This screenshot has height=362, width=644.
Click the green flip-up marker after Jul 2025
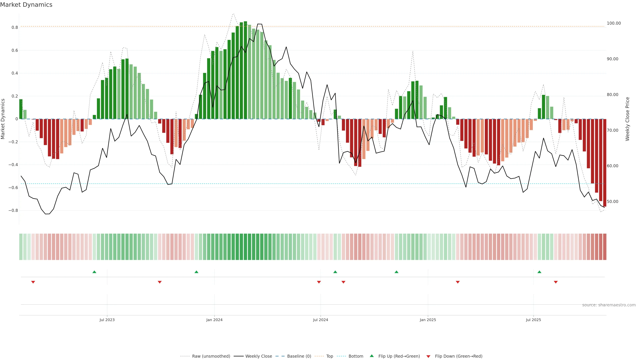[539, 272]
